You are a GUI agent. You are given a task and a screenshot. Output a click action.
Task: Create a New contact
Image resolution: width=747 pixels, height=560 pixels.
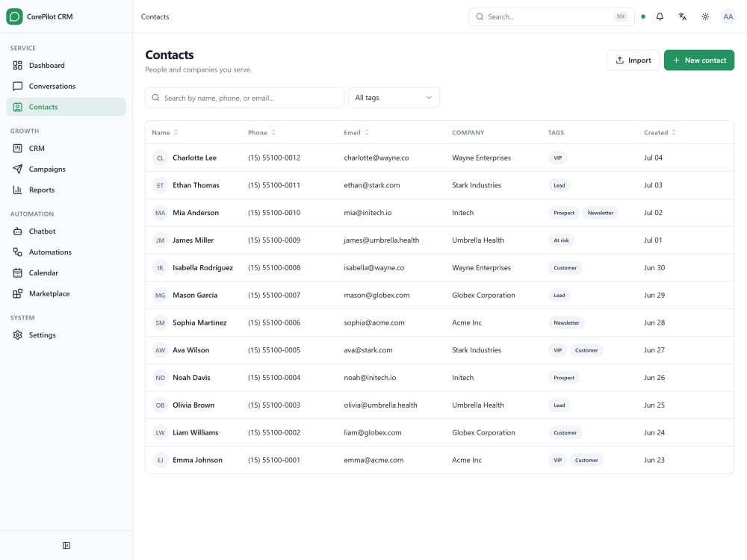coord(699,60)
